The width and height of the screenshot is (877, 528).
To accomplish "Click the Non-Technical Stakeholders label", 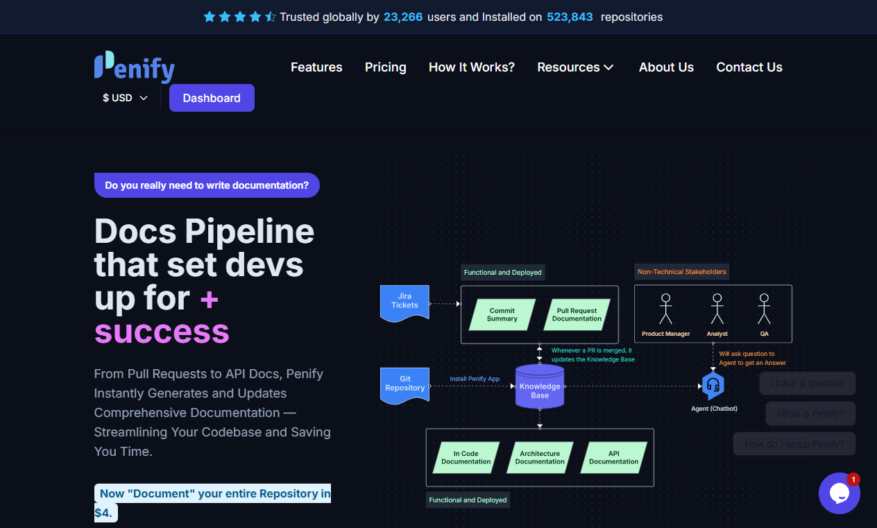I will 682,272.
